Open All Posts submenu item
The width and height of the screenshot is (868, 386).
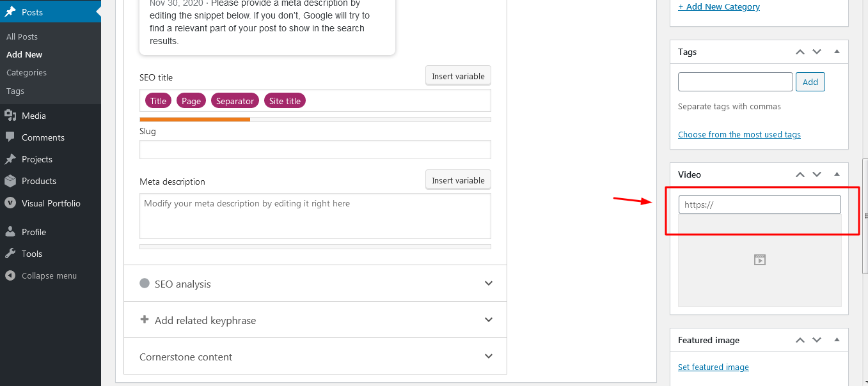(x=22, y=37)
